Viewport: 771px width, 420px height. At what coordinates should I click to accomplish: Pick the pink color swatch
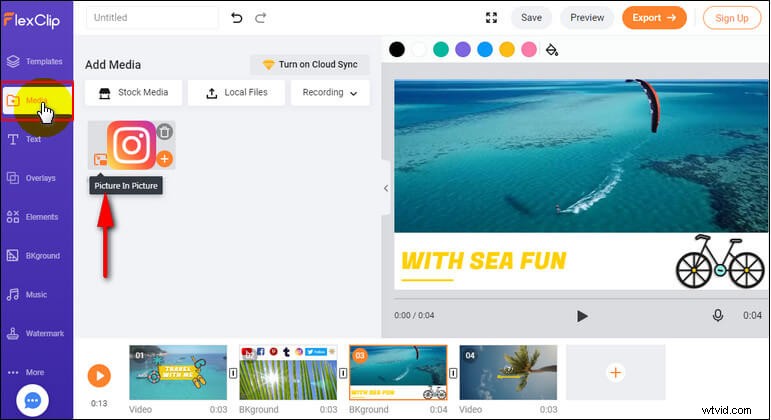tap(529, 49)
